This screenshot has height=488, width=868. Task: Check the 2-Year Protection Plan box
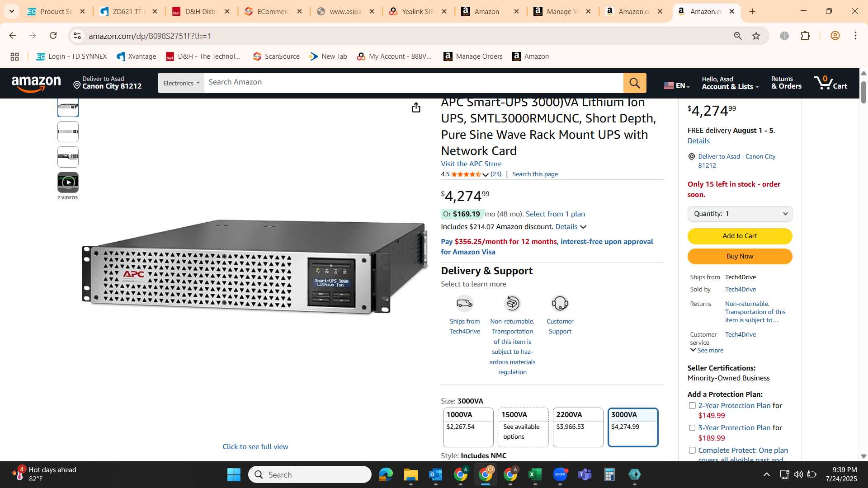692,406
